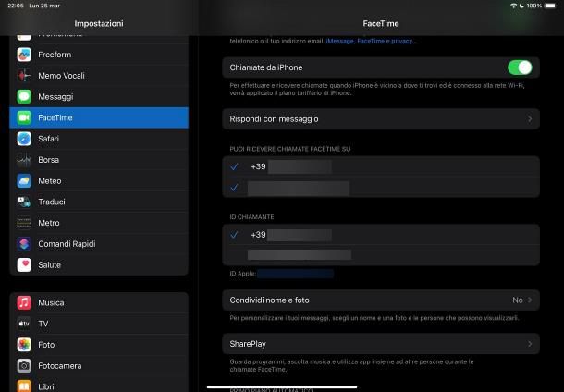Open SharePlay settings chevron
The width and height of the screenshot is (564, 392).
(x=530, y=344)
